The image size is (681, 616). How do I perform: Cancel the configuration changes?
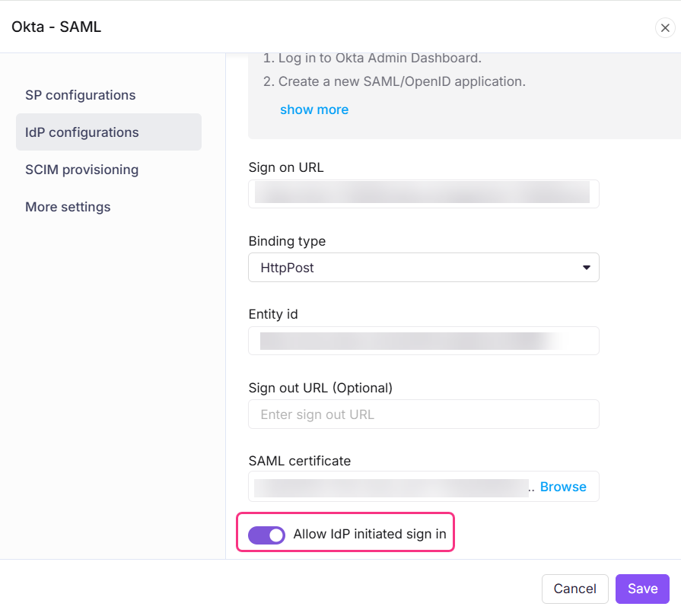[x=574, y=589]
